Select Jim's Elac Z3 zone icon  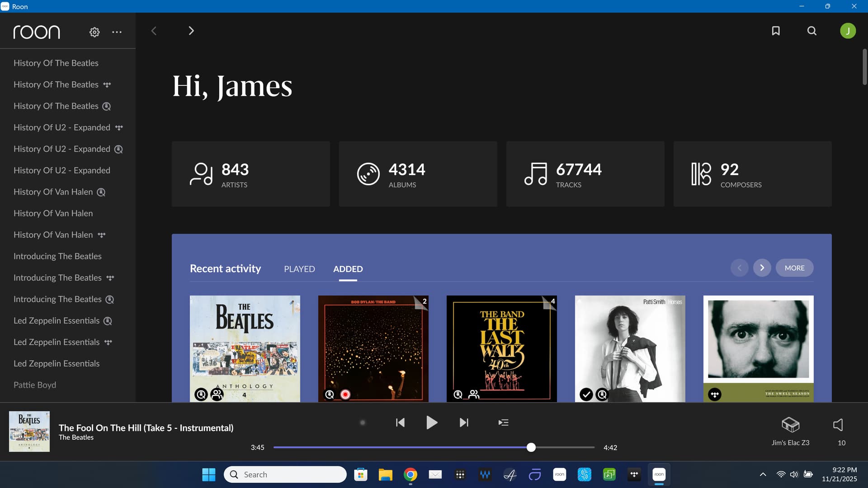click(x=791, y=425)
